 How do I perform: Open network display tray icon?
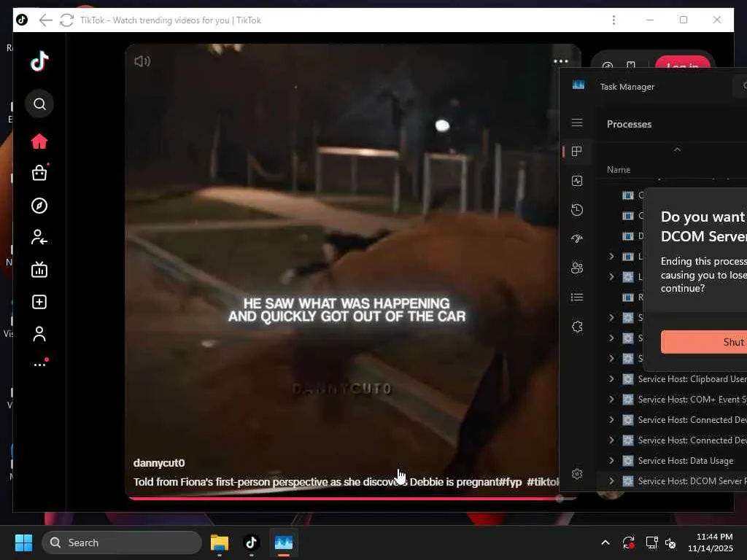pos(651,542)
